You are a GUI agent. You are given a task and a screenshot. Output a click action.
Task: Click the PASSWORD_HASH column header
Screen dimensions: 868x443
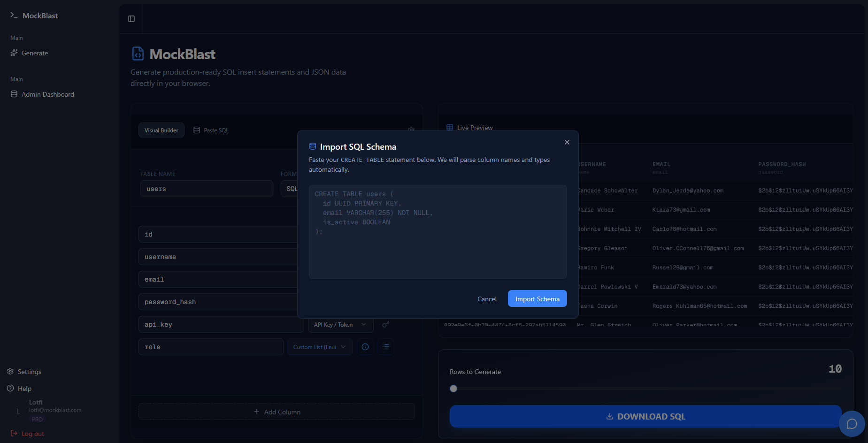pos(782,164)
